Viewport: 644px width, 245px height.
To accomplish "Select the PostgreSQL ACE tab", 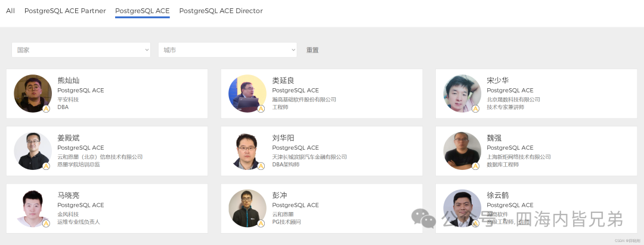I will click(x=142, y=11).
